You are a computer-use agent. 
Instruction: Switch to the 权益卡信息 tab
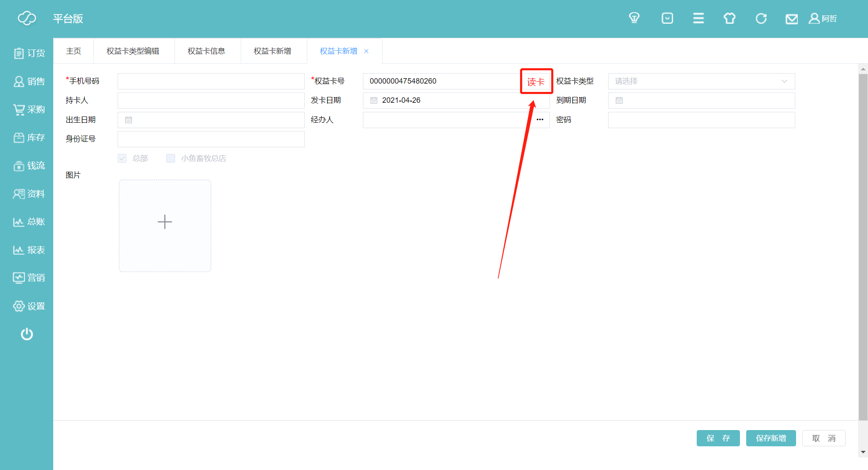click(206, 51)
